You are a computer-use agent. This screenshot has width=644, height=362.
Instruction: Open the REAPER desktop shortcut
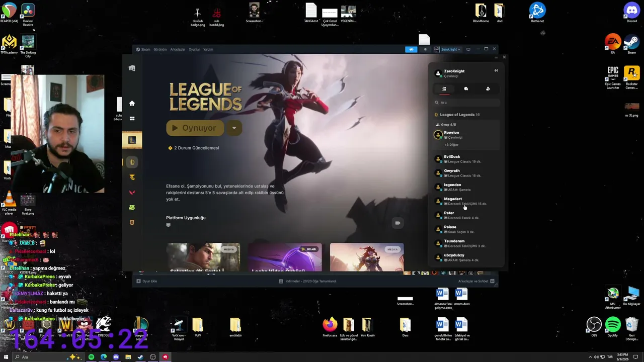click(9, 13)
